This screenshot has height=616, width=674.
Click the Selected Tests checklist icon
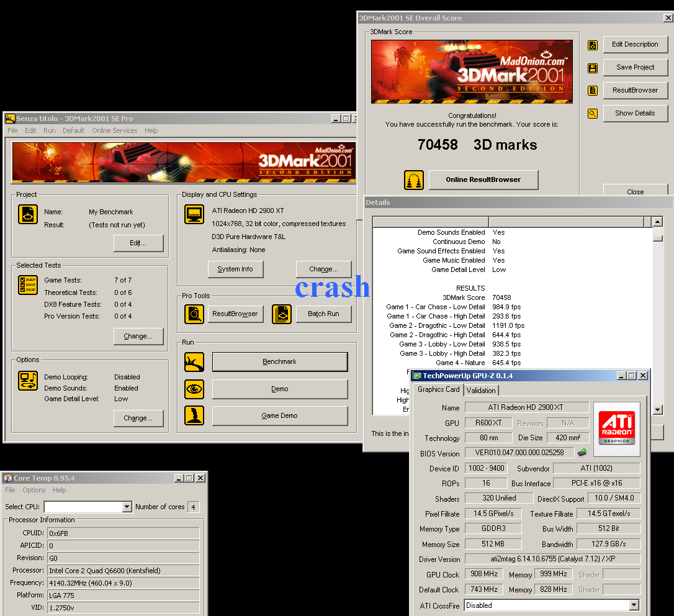[28, 285]
